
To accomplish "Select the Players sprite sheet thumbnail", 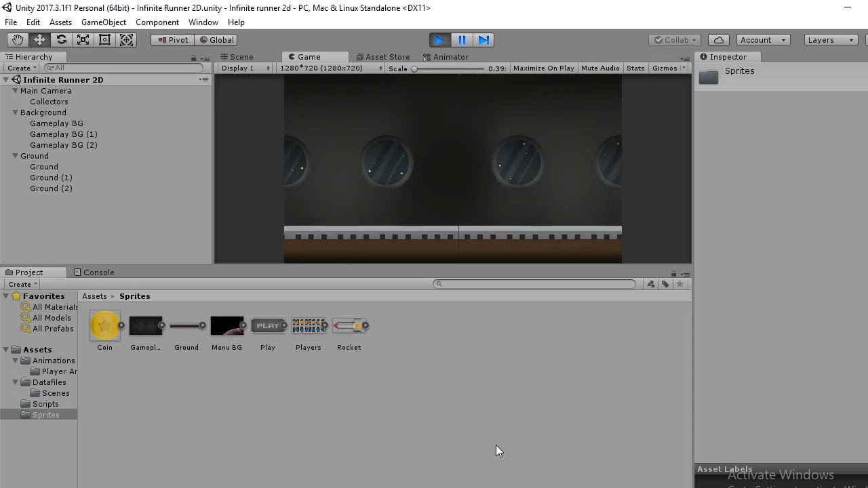I will coord(308,326).
